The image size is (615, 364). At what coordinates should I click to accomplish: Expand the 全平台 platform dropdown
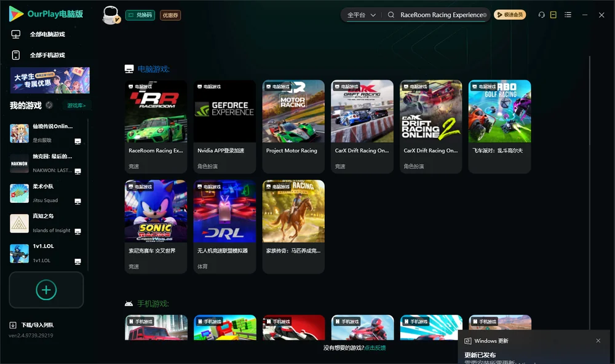[x=361, y=15]
